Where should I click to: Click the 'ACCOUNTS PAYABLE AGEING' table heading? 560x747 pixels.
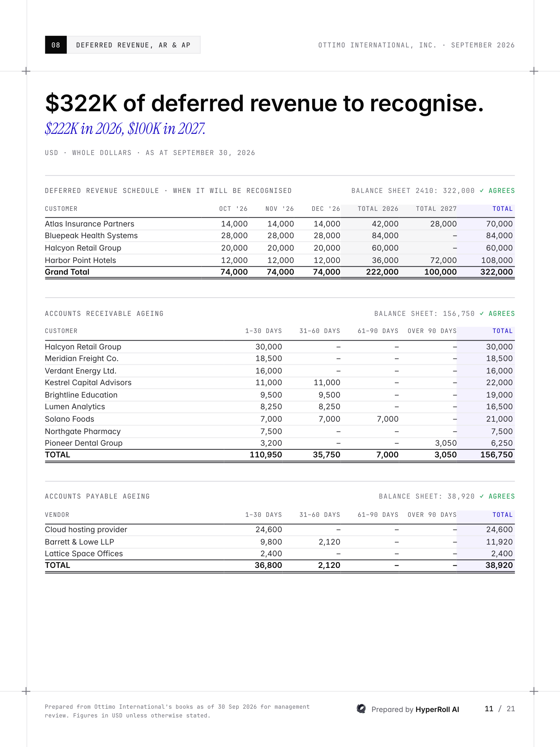point(97,496)
